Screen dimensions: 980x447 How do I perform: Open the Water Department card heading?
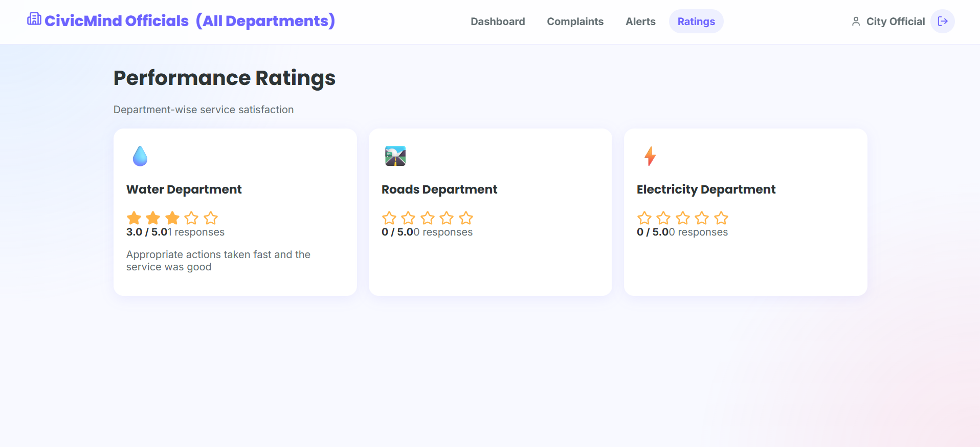pos(184,189)
